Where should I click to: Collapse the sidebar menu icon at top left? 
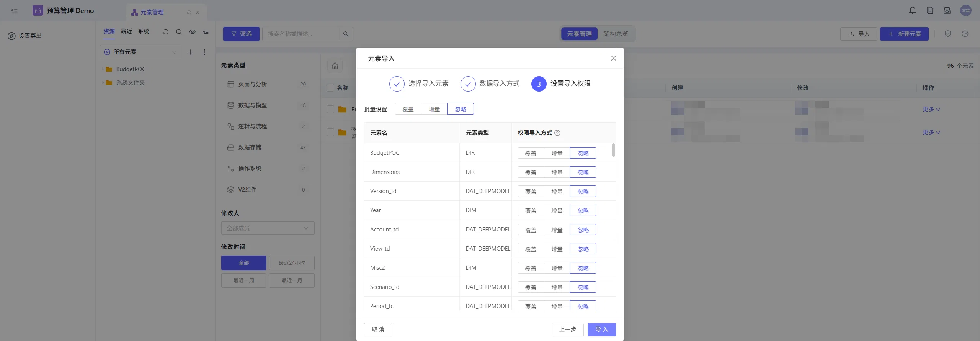14,11
